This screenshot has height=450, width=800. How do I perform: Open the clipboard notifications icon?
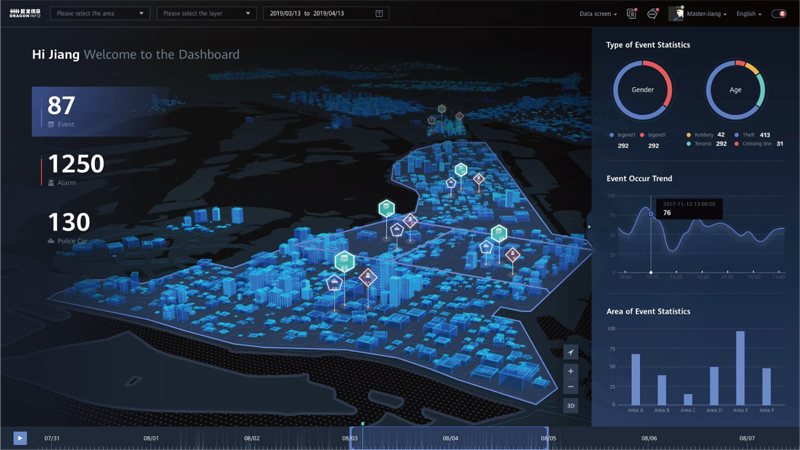click(631, 14)
